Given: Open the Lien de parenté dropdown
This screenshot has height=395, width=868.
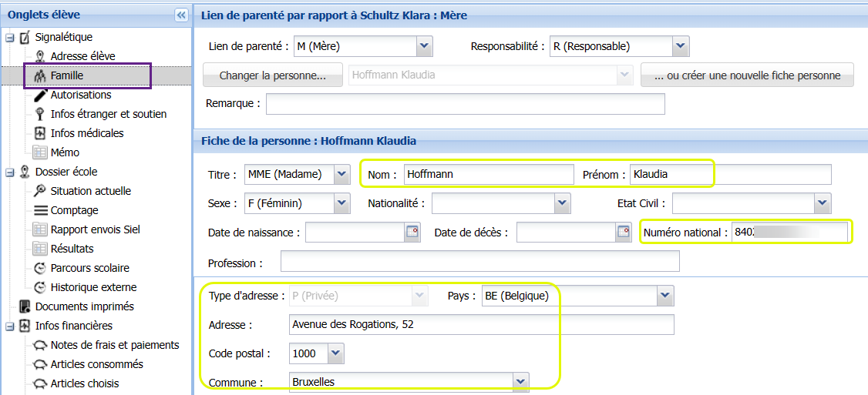Looking at the screenshot, I should click(x=424, y=46).
